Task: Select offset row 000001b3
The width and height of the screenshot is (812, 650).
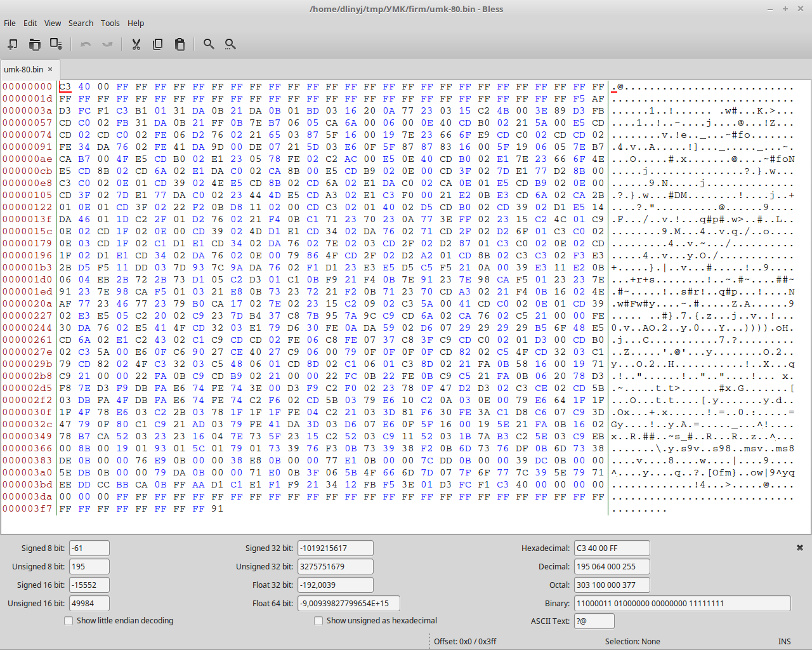Action: 28,268
